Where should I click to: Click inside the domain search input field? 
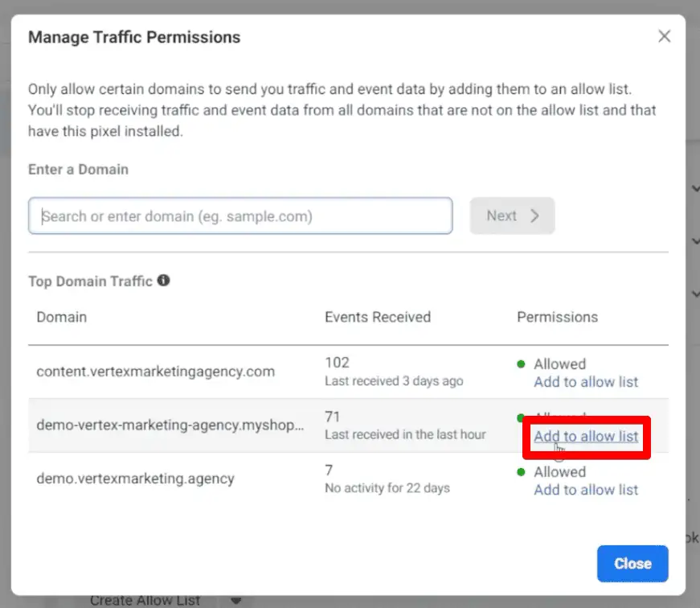pos(240,216)
